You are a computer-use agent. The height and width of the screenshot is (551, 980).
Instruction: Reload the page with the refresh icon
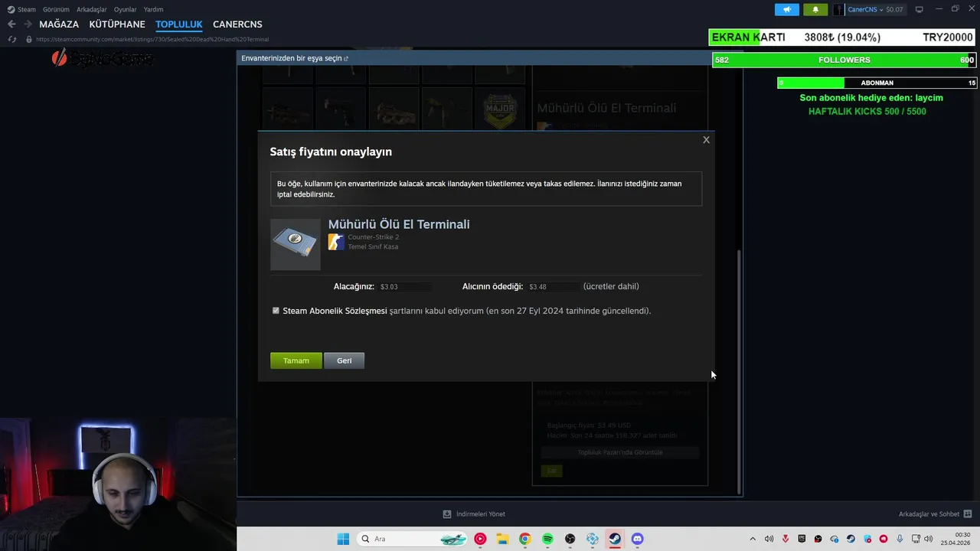[11, 39]
